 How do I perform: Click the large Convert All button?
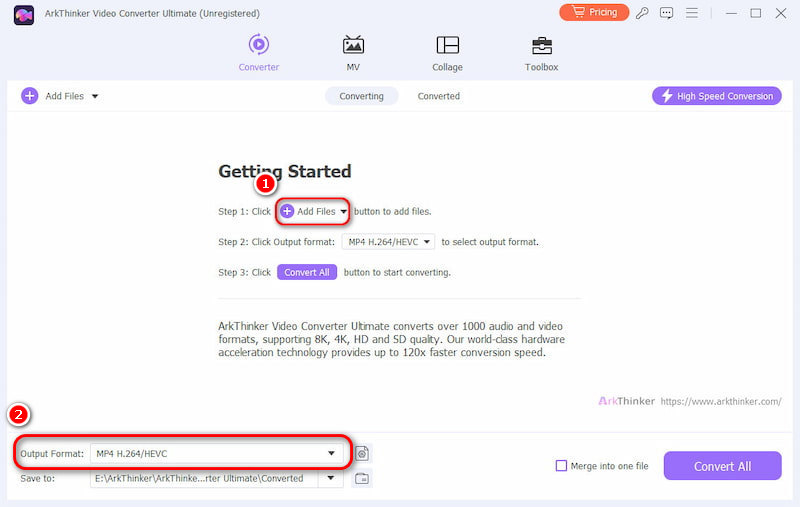coord(722,466)
